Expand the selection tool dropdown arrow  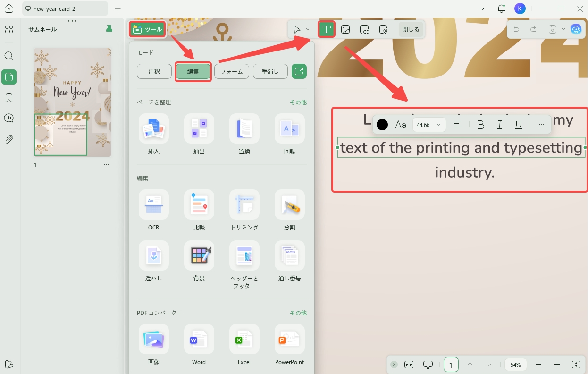(x=308, y=29)
